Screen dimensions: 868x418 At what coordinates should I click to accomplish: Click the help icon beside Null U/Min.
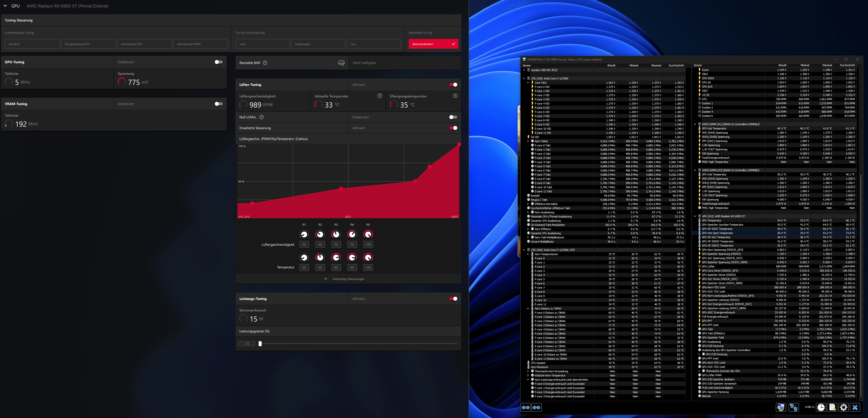262,117
